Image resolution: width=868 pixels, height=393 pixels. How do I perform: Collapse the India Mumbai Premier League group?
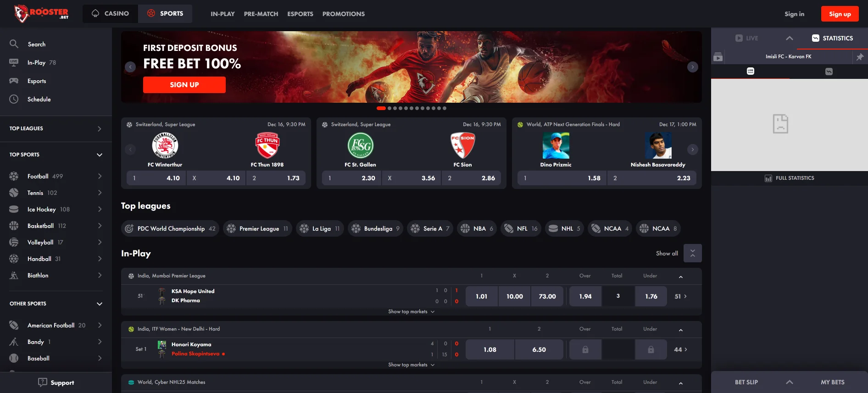tap(681, 277)
